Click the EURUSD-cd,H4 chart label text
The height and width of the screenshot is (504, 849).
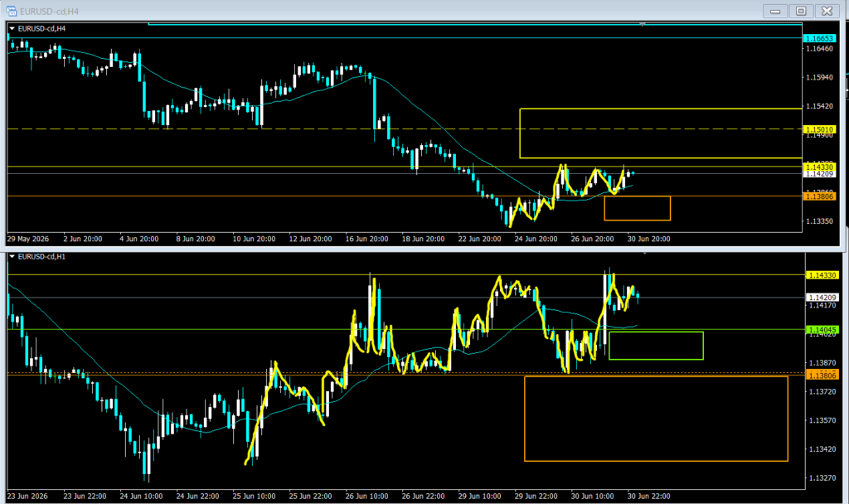tap(41, 29)
